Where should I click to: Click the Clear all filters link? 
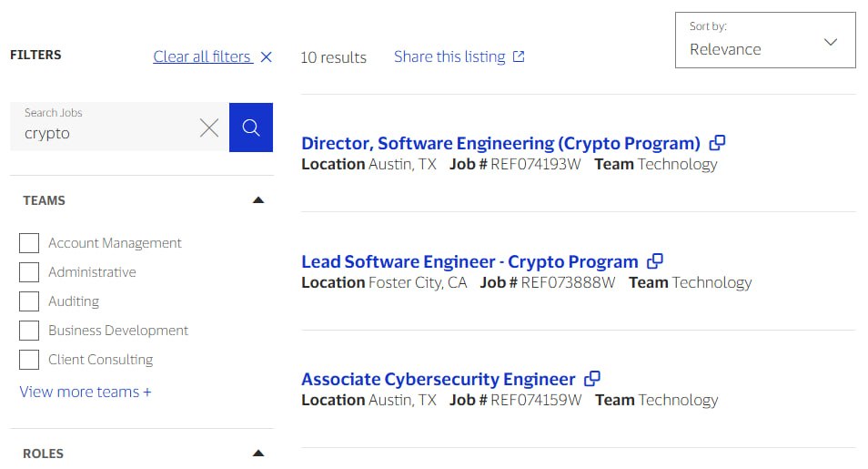pos(202,57)
